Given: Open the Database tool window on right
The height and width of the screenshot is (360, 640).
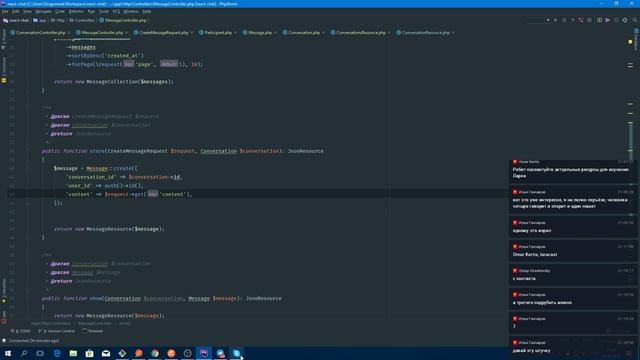Looking at the screenshot, I should click(636, 39).
